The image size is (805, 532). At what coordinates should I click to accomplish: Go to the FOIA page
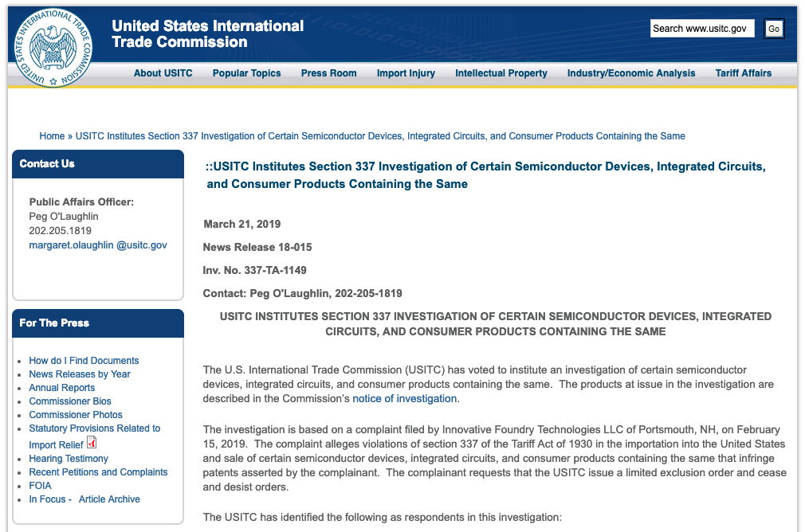(40, 485)
